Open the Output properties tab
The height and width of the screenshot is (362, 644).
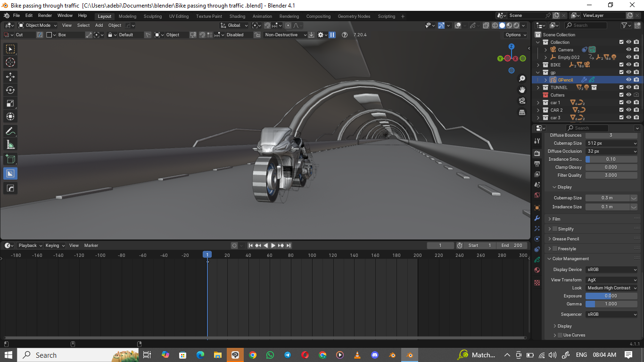[x=537, y=164]
